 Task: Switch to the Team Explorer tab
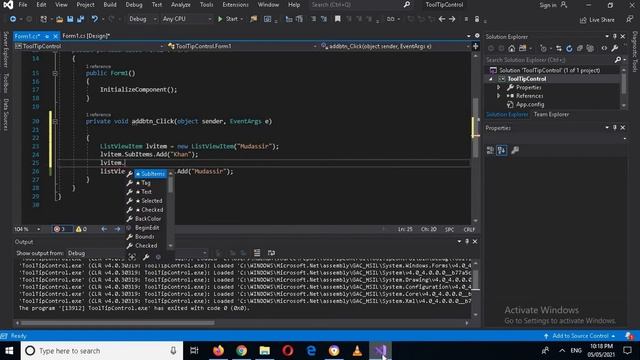pos(551,115)
